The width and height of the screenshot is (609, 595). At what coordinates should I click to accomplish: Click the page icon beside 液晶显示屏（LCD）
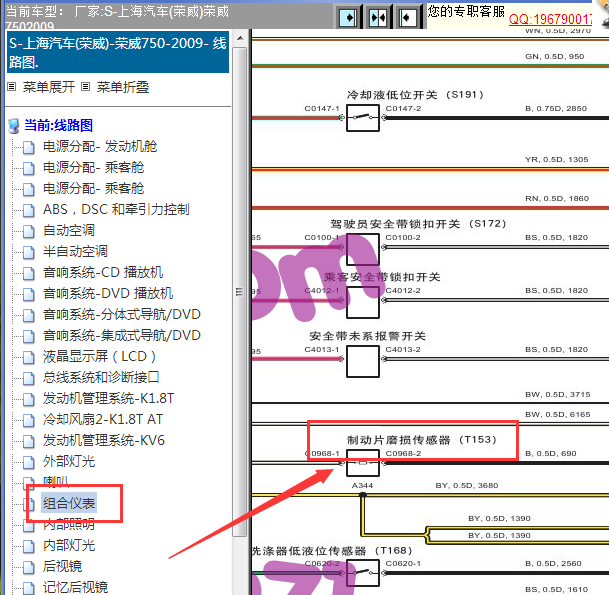28,357
